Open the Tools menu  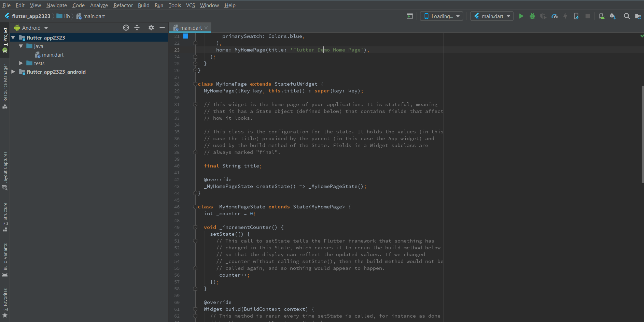tap(175, 5)
